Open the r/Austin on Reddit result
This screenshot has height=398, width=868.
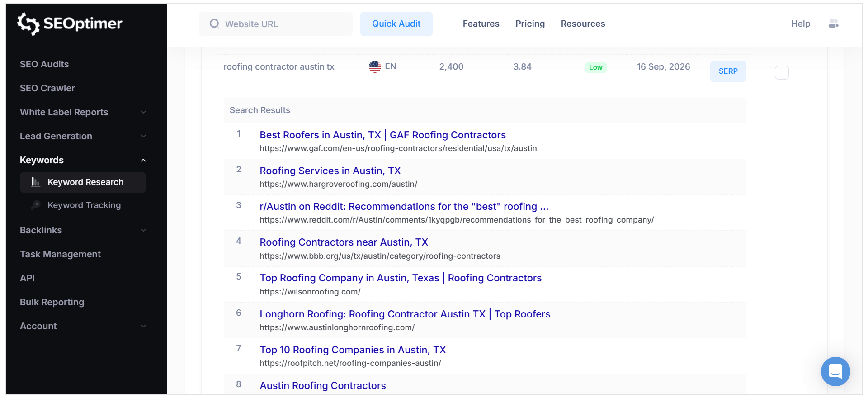pos(404,206)
